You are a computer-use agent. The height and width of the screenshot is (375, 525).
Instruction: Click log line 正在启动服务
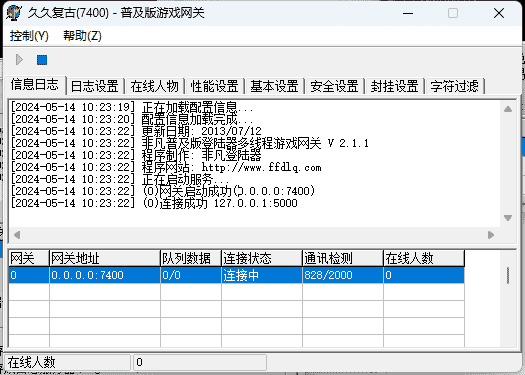click(120, 179)
